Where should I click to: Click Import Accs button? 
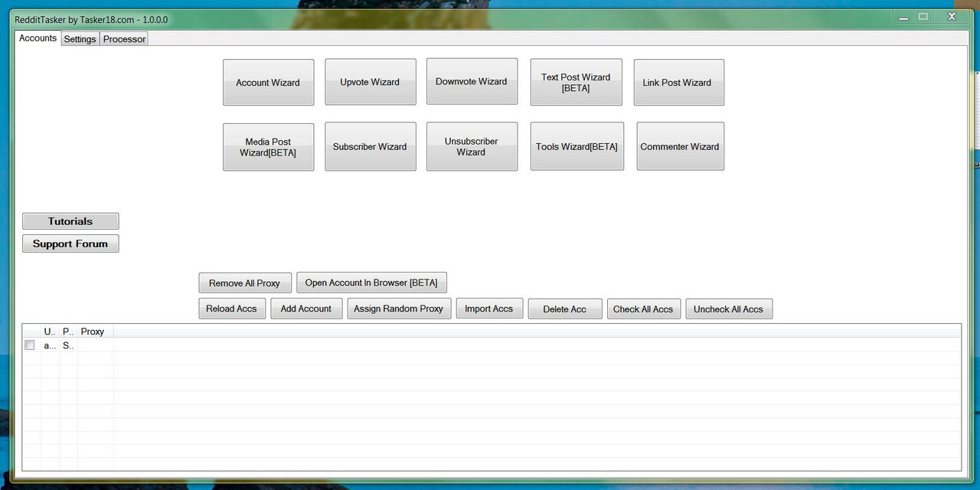pos(489,309)
